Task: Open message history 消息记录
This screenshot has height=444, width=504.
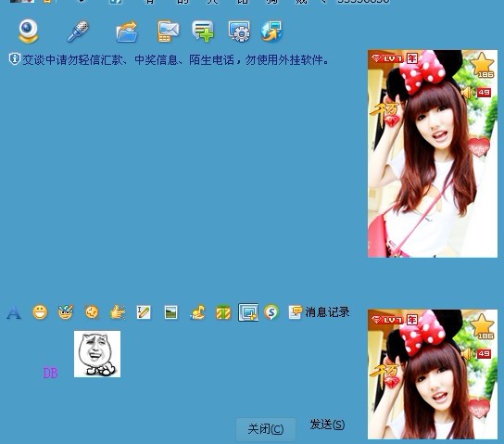Action: pyautogui.click(x=319, y=312)
